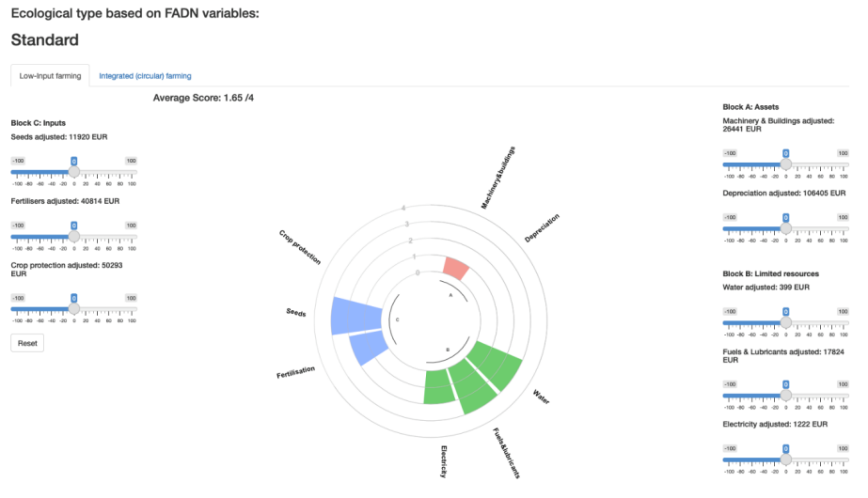Viewport: 868px width, 498px height.
Task: Click the Crop protection adjusted slider handle
Action: [73, 309]
